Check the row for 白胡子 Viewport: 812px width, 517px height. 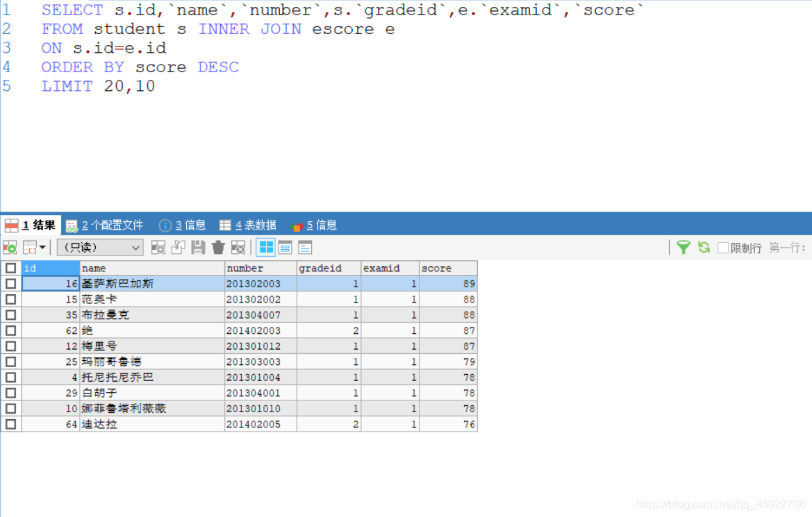[11, 393]
